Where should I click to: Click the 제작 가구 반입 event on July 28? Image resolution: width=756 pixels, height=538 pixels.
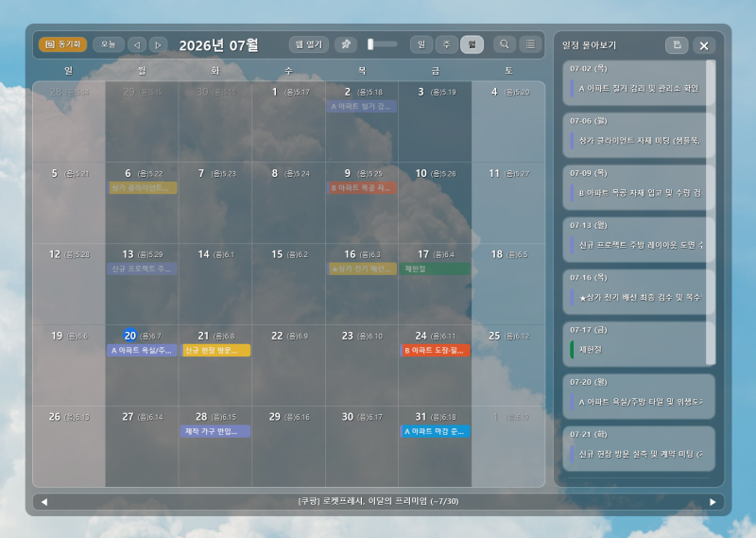(x=215, y=431)
